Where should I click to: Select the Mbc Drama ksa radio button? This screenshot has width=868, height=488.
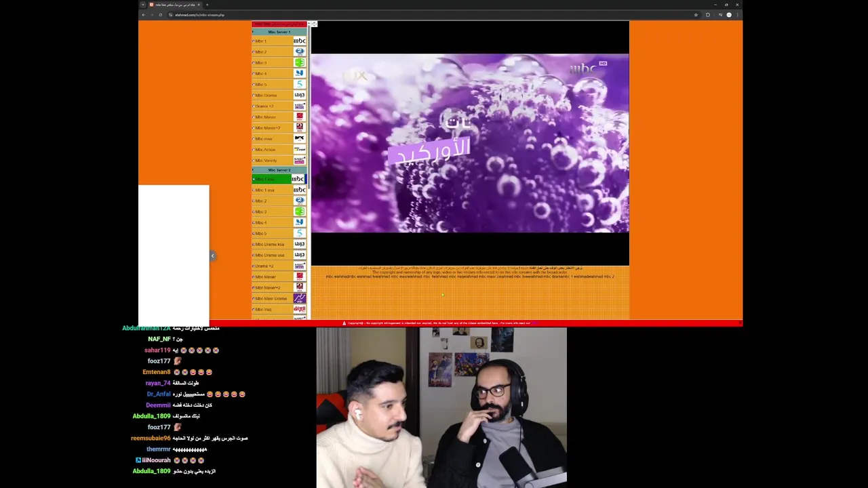coord(254,245)
